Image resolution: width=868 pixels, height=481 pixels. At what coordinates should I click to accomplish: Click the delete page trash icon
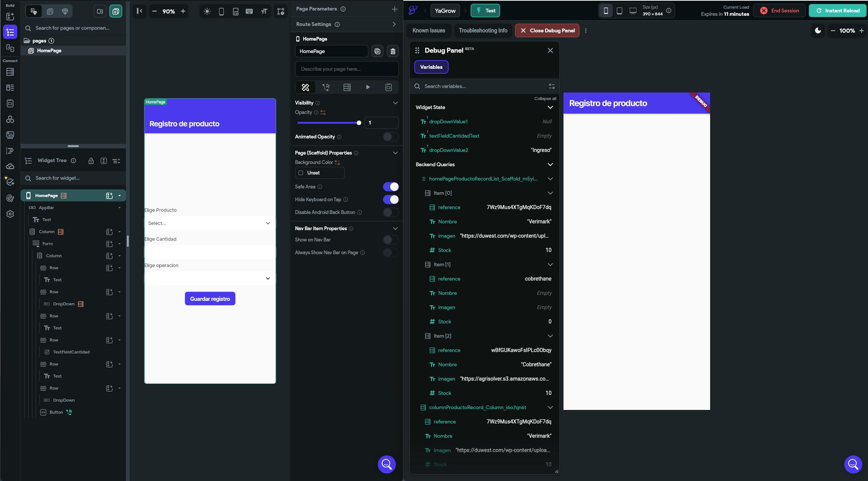pos(393,51)
